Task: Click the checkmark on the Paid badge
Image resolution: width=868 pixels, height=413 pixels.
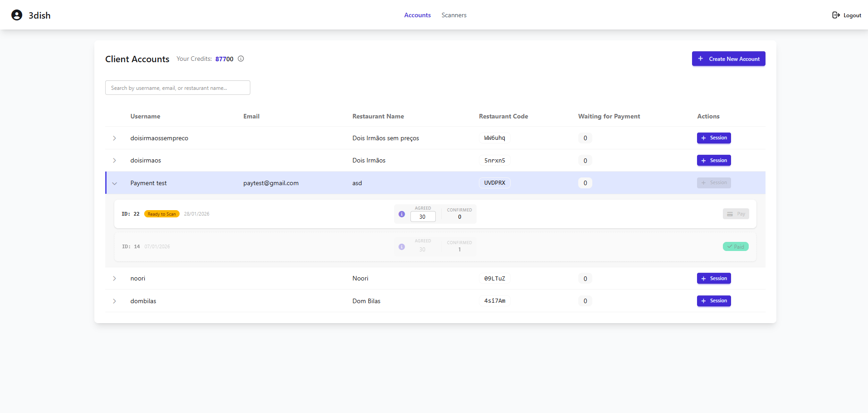Action: point(730,246)
